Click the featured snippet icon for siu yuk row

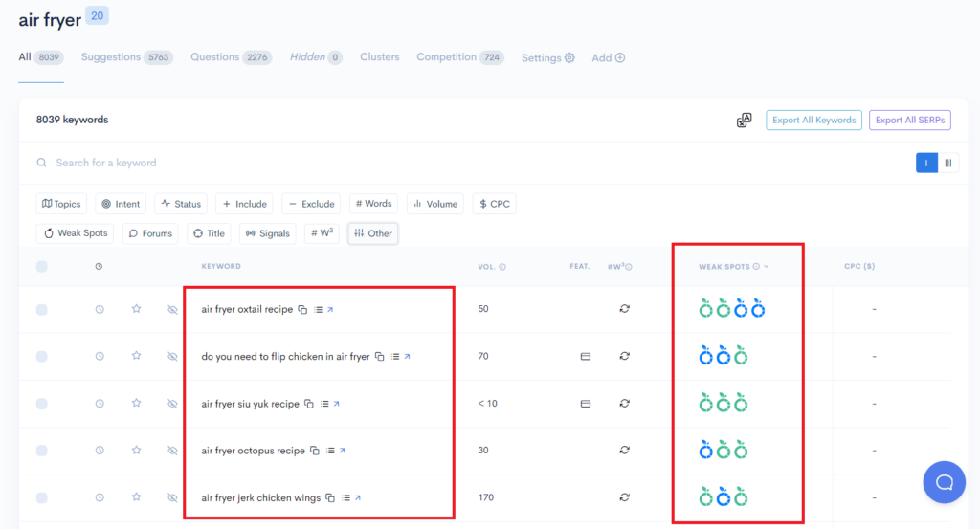[x=586, y=404]
